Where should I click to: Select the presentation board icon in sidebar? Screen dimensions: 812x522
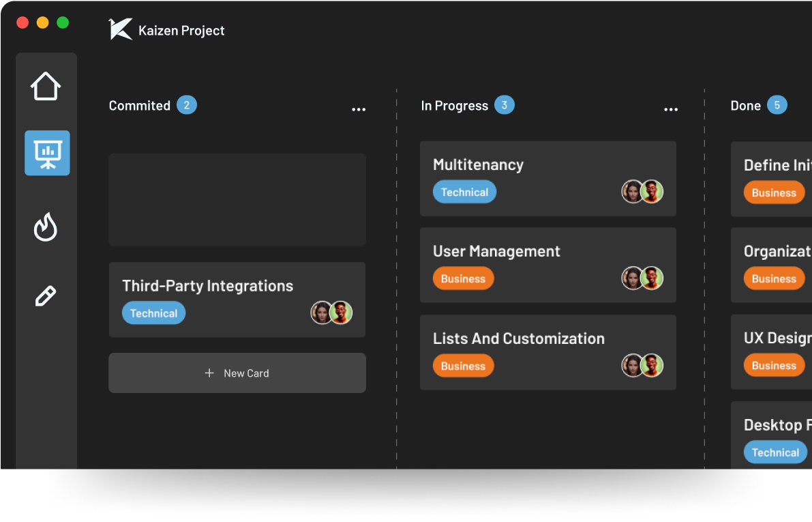[x=47, y=153]
